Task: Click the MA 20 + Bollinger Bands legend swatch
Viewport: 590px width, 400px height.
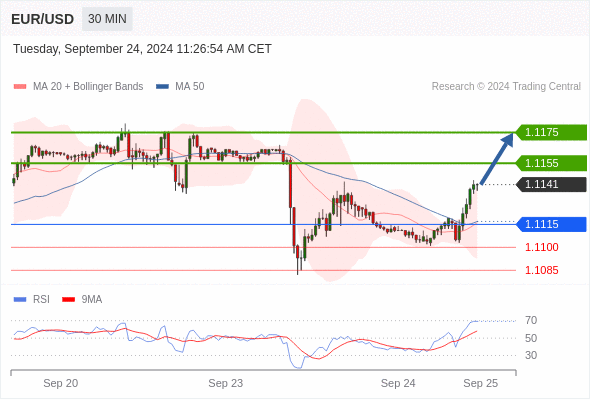Action: pyautogui.click(x=20, y=87)
